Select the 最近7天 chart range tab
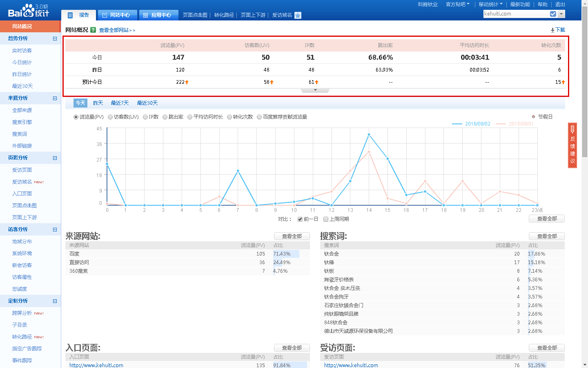This screenshot has height=368, width=588. pyautogui.click(x=120, y=103)
